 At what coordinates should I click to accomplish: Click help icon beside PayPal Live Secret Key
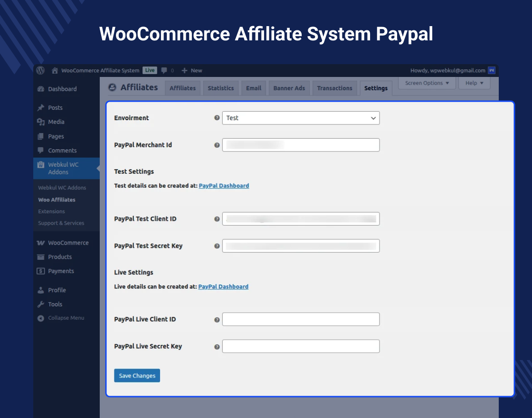click(x=217, y=347)
